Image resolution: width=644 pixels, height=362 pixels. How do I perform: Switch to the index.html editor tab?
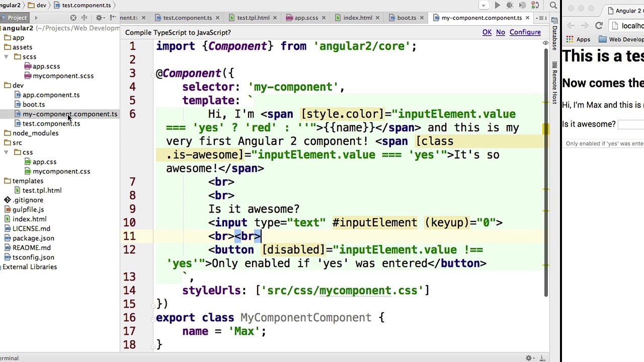[358, 18]
